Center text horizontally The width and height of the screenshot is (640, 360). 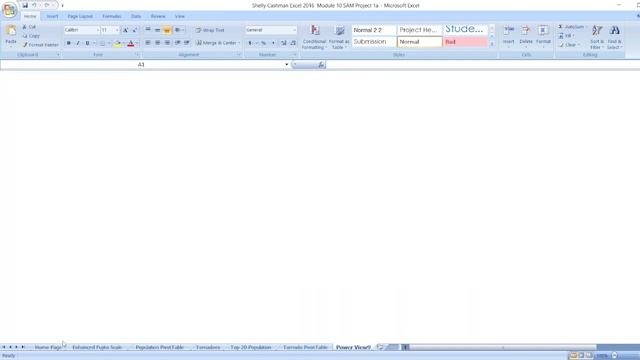point(157,43)
